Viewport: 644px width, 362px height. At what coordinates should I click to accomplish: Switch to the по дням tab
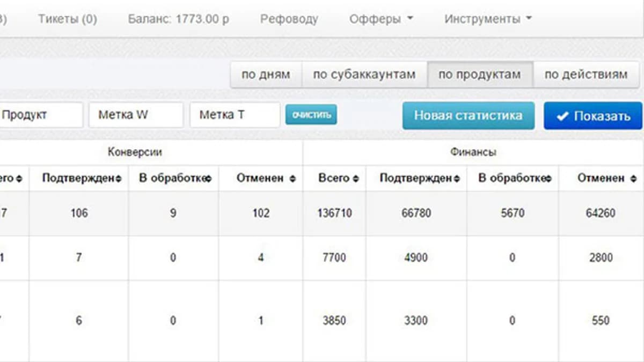tap(266, 75)
